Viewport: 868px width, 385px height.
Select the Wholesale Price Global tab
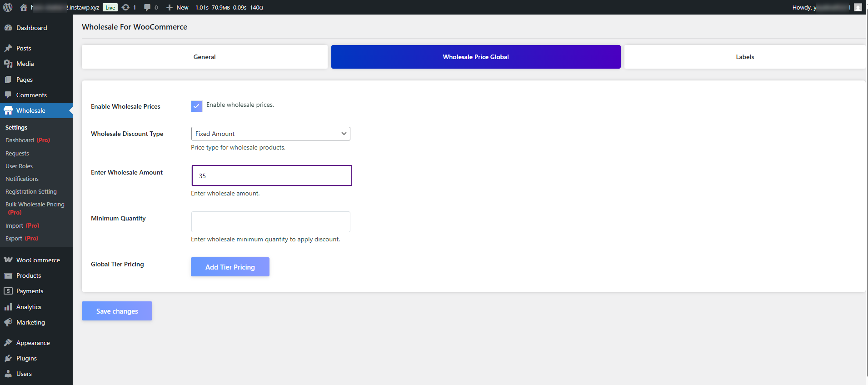476,57
